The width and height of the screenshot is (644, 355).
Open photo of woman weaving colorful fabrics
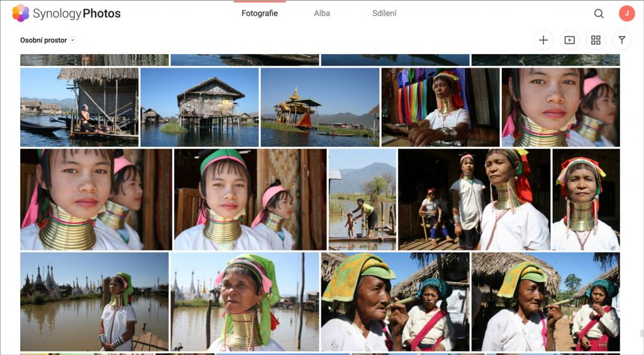(440, 107)
